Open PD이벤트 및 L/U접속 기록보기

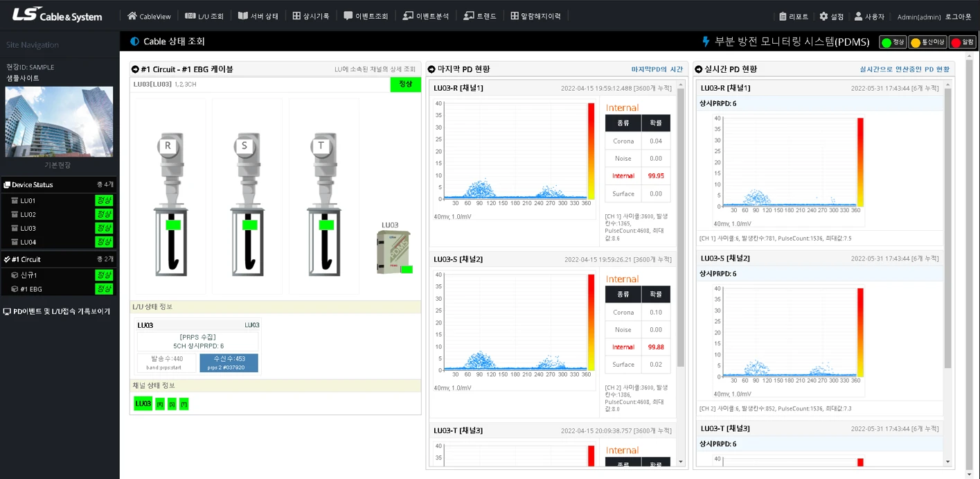57,311
